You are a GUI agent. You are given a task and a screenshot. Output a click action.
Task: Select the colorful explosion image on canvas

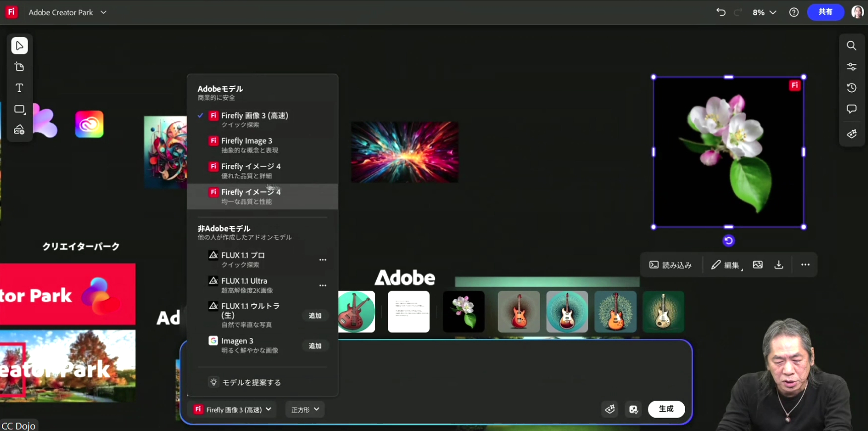click(405, 152)
